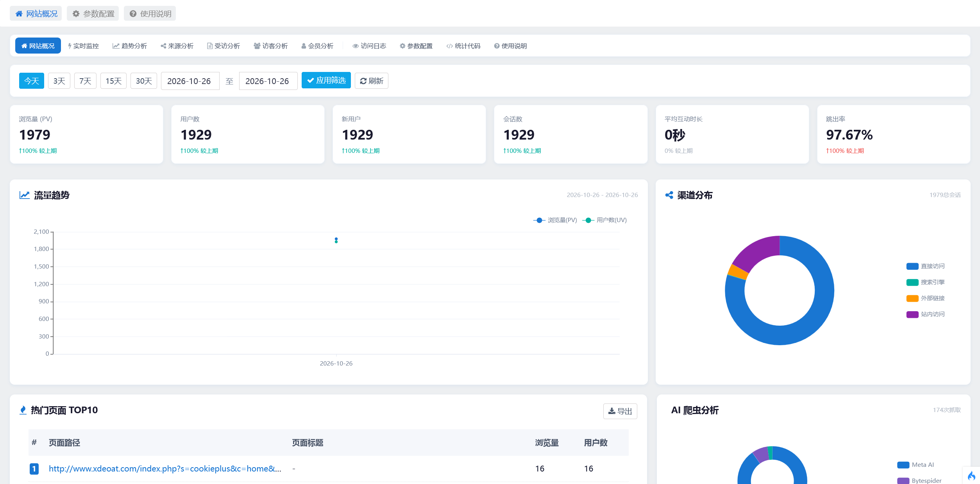Viewport: 980px width, 484px height.
Task: Open the xdeoat.com cookieplus page link
Action: 165,468
